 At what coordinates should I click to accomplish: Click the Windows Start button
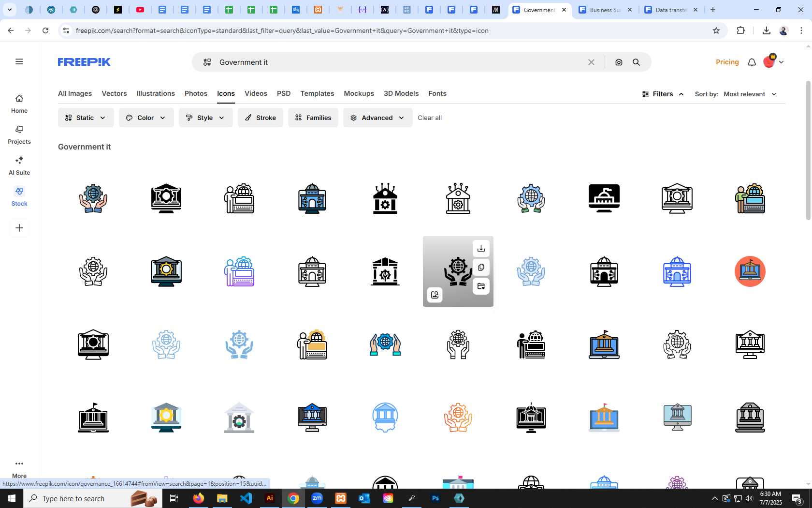[12, 498]
